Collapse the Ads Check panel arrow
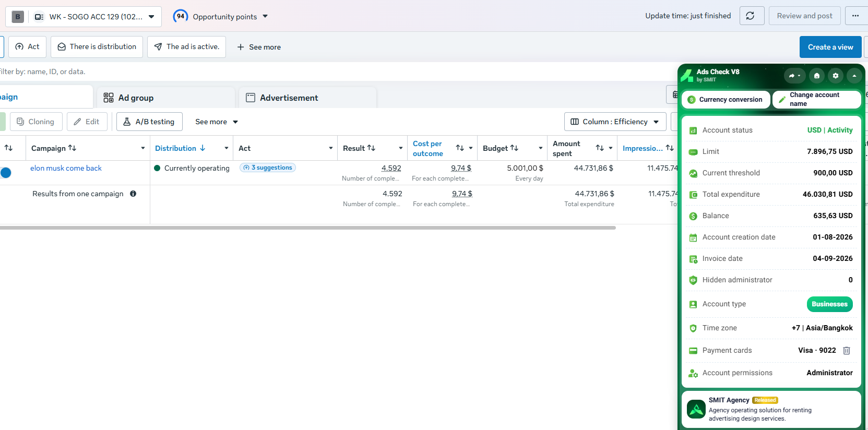 pyautogui.click(x=854, y=76)
